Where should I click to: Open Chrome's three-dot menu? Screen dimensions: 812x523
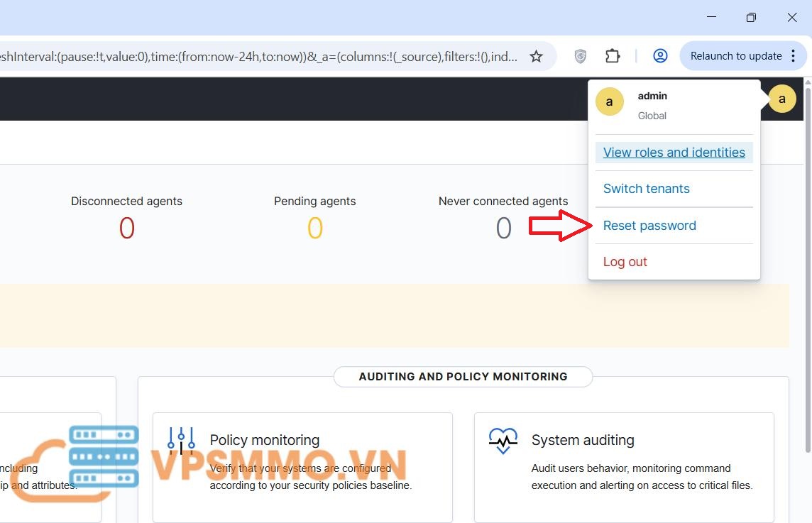(x=794, y=56)
